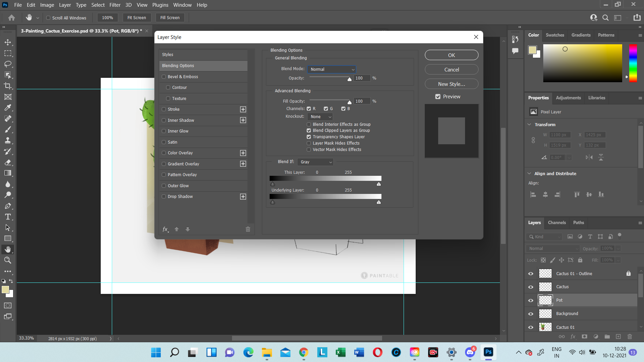644x362 pixels.
Task: Uncheck Blend Clipped Layers as Group
Action: click(309, 130)
